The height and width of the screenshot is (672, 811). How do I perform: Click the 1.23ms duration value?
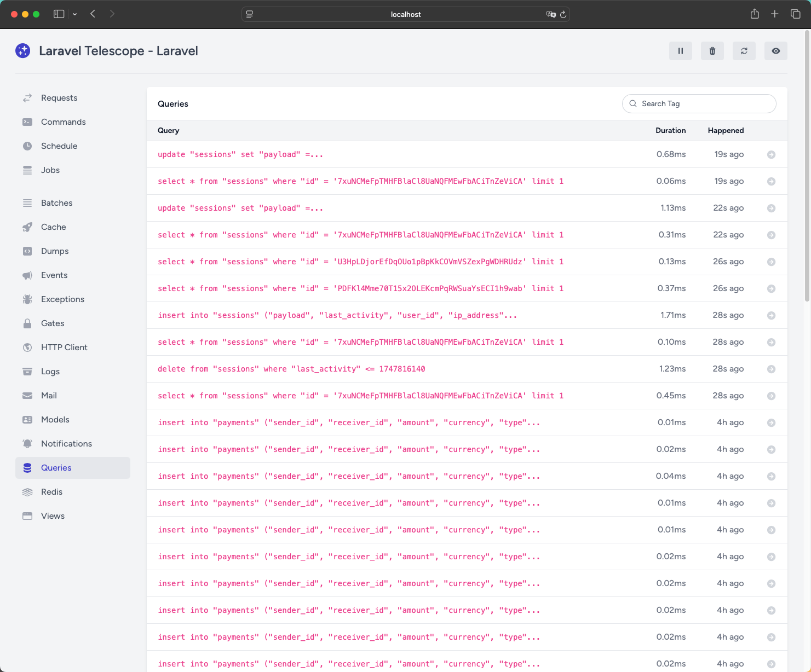click(672, 369)
